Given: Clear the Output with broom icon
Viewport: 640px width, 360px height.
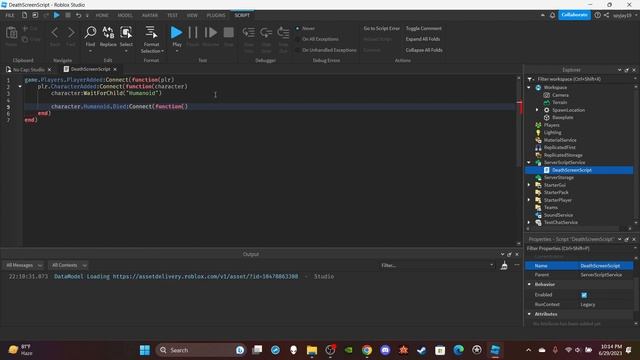Looking at the screenshot, I should coord(504,265).
